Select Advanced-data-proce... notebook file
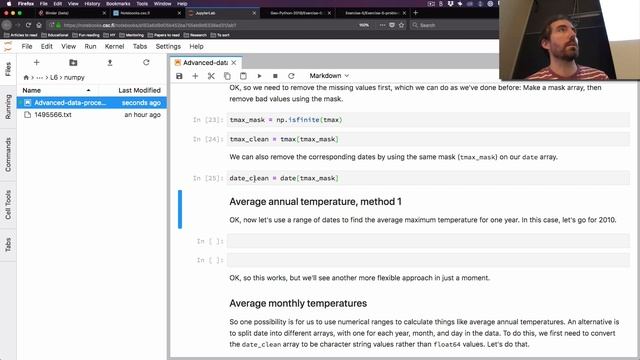 point(91,103)
